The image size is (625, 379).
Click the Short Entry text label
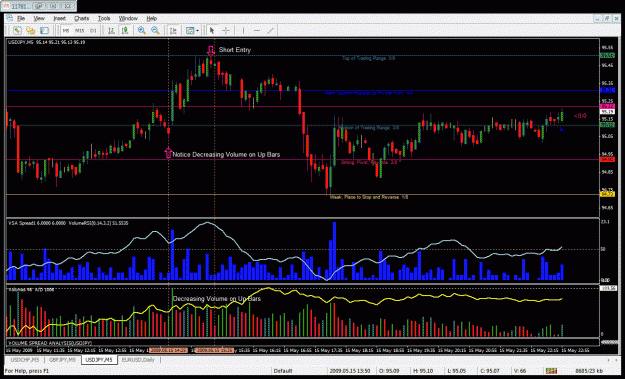click(x=235, y=50)
